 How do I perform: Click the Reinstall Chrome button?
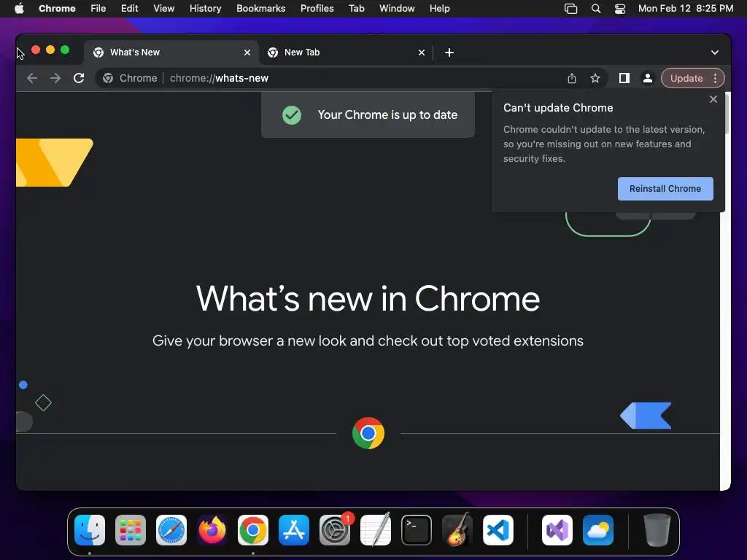click(665, 189)
